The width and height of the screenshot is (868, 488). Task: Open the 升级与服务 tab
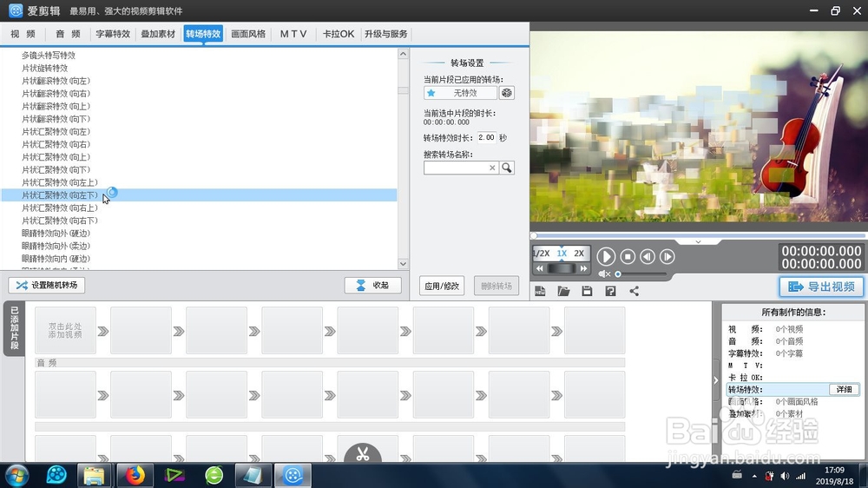pos(386,34)
